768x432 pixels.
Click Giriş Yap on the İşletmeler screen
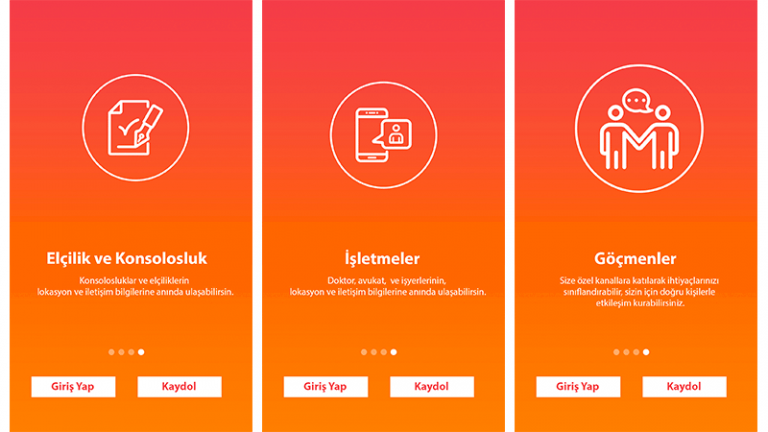pos(325,386)
